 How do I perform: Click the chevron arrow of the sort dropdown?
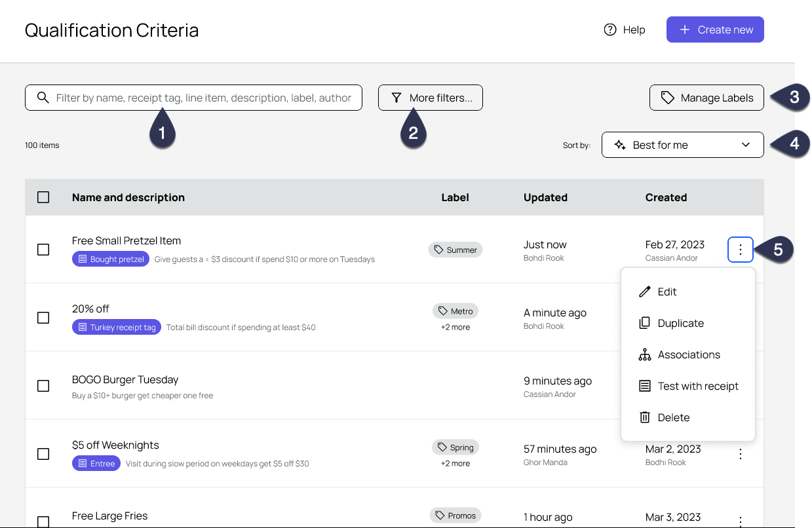746,145
